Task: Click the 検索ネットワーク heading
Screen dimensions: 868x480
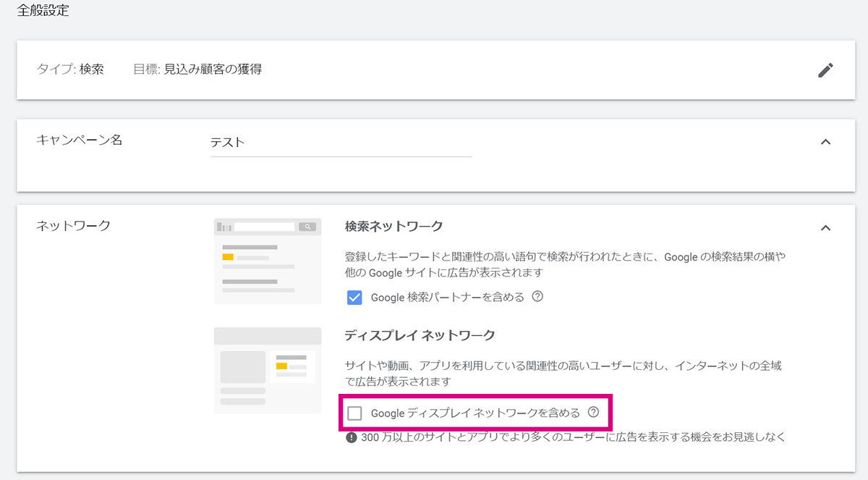Action: click(394, 226)
